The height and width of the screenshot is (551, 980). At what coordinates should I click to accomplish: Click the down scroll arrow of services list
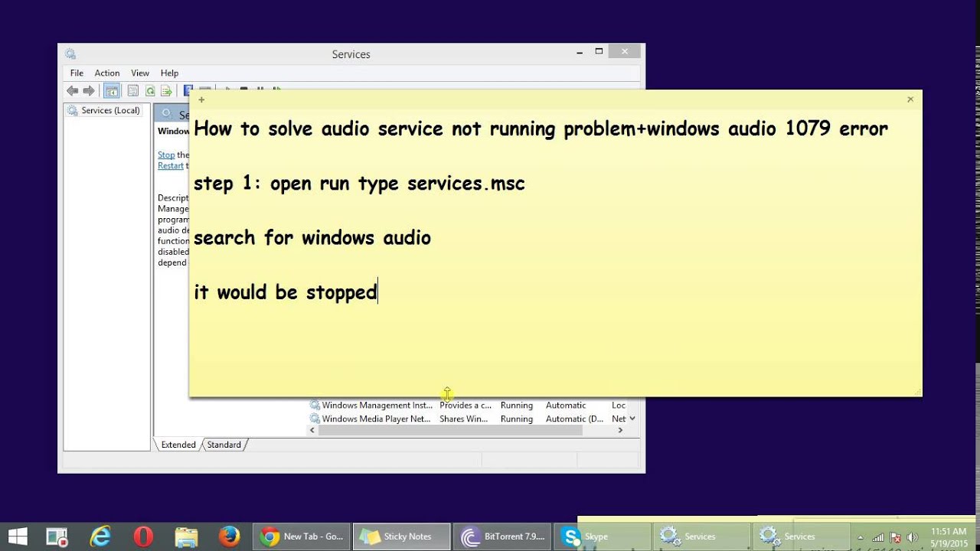(x=632, y=419)
